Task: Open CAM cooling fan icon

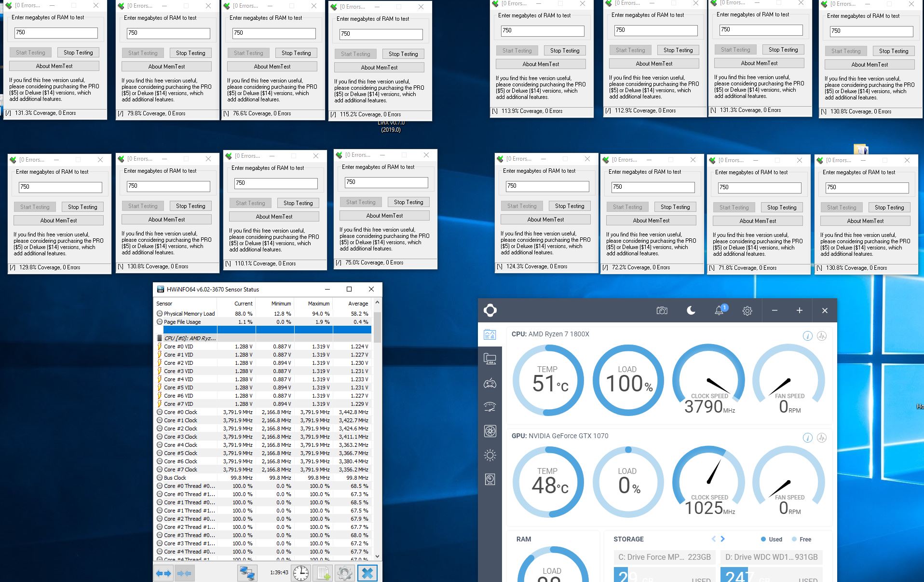Action: (x=490, y=431)
